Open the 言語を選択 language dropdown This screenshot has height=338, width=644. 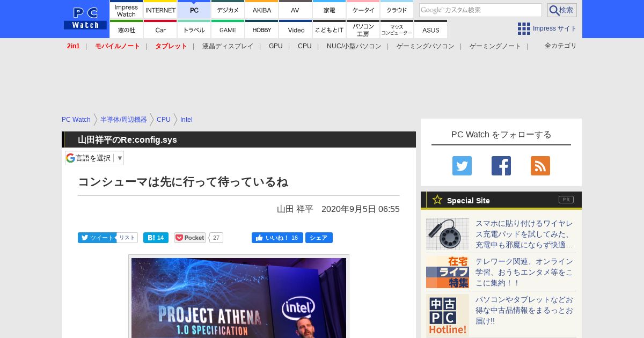(x=94, y=158)
